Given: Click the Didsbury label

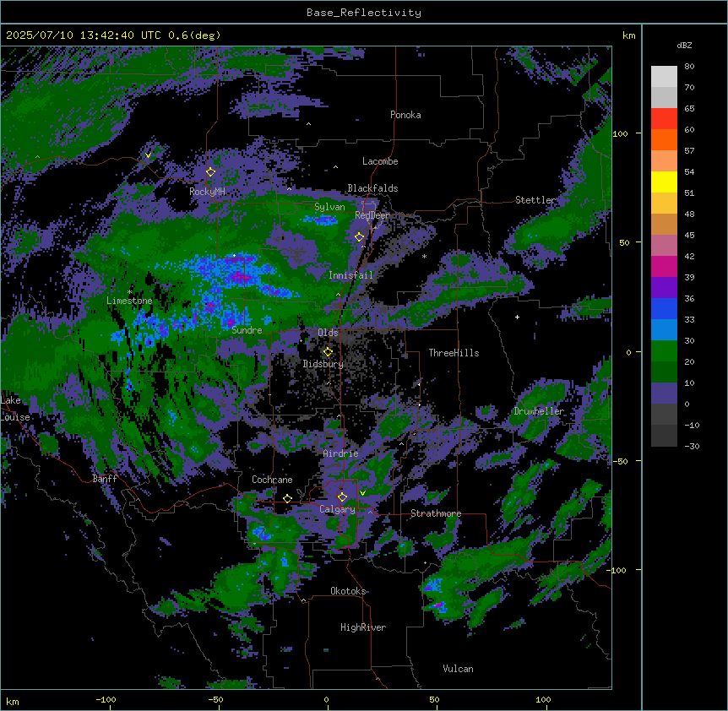Looking at the screenshot, I should pyautogui.click(x=323, y=364).
